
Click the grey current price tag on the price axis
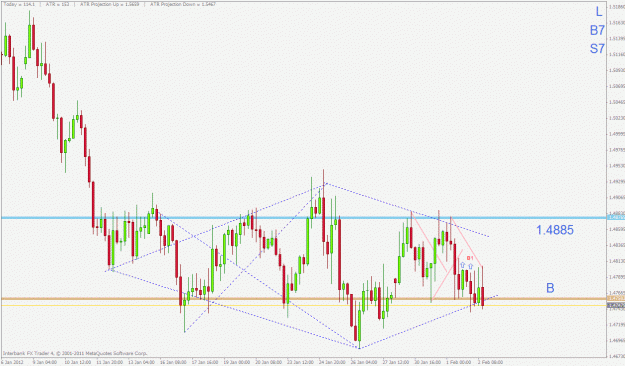pyautogui.click(x=615, y=305)
